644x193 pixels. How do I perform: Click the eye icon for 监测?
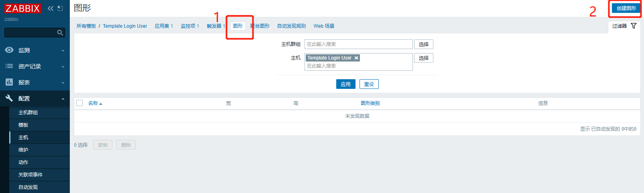9,50
